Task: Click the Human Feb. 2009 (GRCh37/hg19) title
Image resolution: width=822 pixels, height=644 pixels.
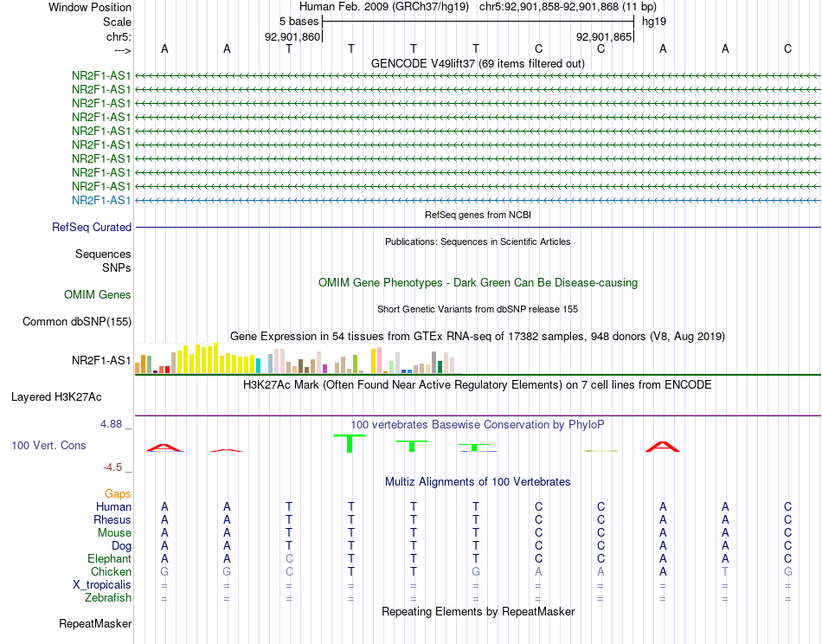Action: (383, 7)
